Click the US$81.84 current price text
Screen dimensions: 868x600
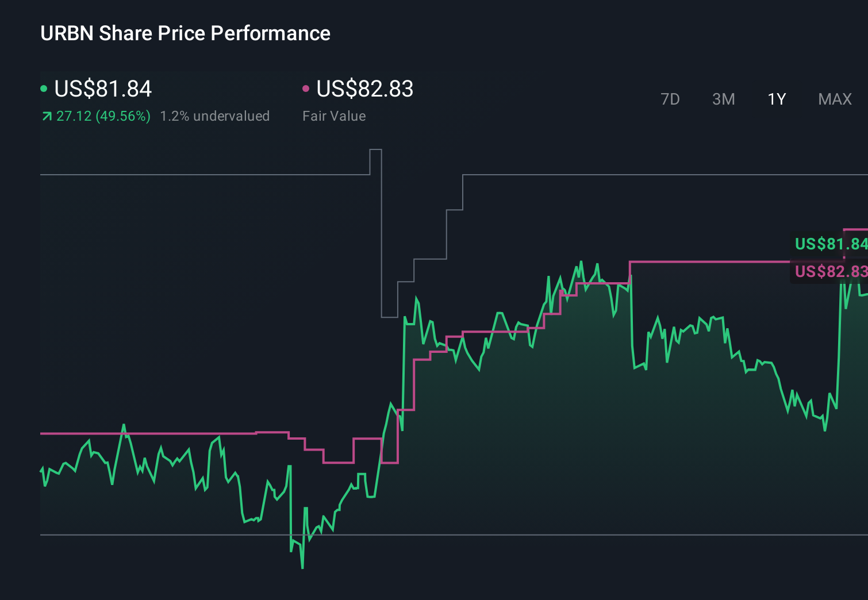tap(102, 89)
